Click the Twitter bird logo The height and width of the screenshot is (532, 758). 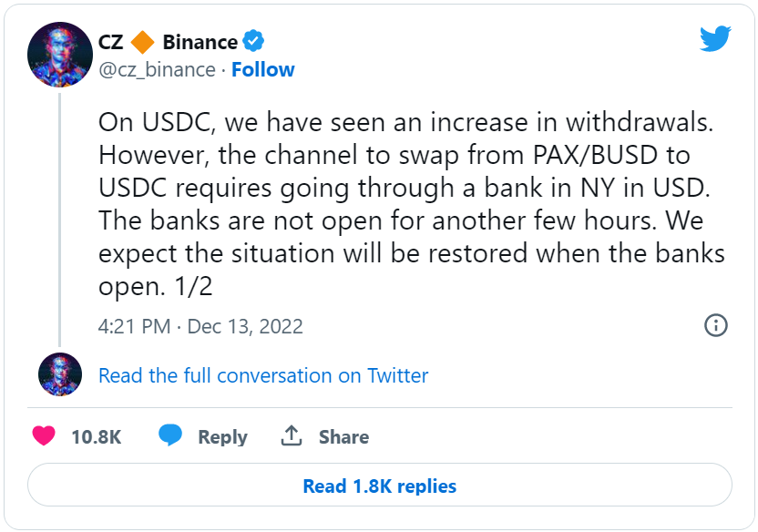(x=716, y=39)
